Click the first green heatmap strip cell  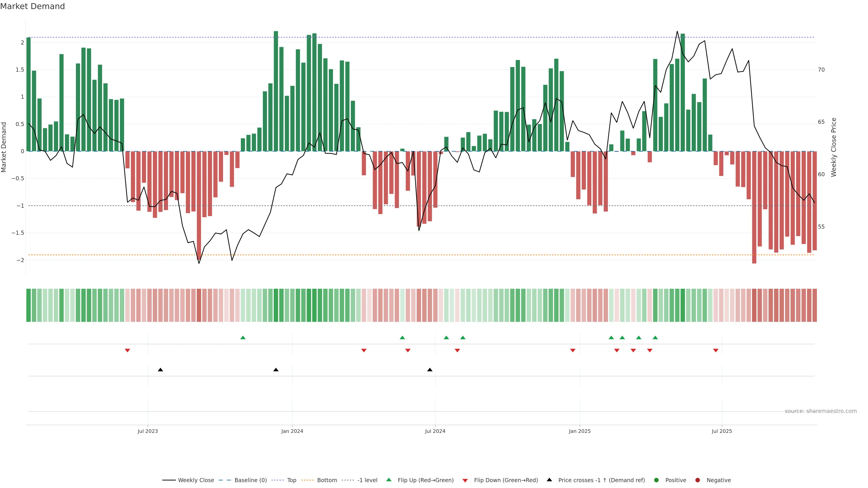(28, 305)
